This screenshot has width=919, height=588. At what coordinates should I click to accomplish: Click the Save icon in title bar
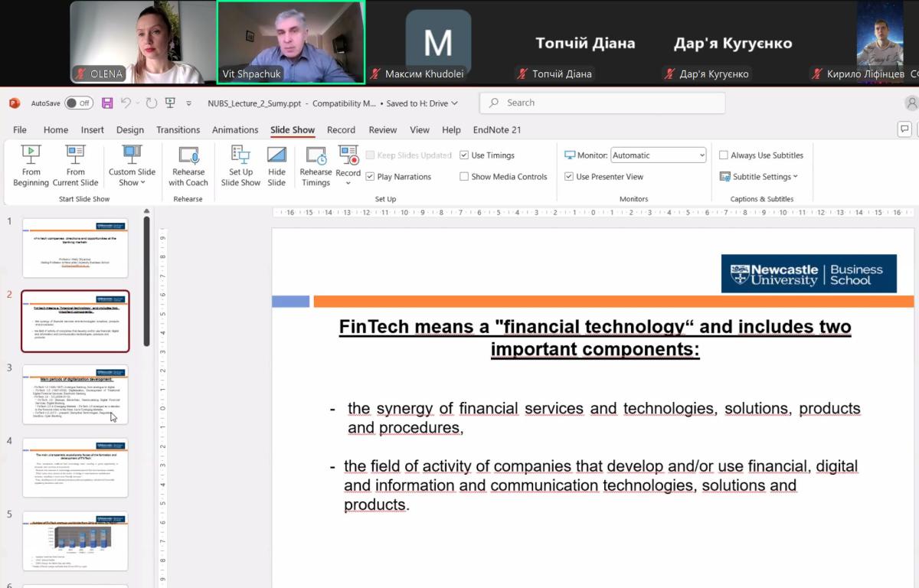(x=107, y=103)
